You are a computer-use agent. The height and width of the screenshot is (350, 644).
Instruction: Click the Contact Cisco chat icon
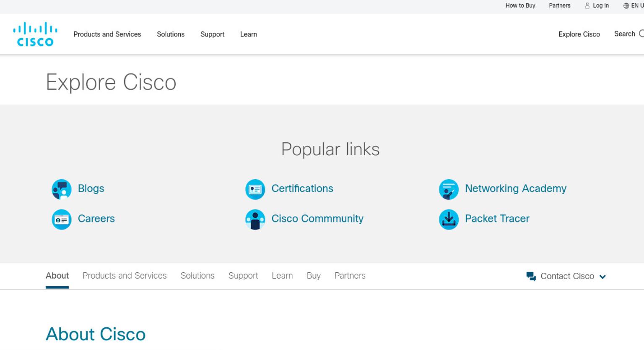tap(531, 276)
